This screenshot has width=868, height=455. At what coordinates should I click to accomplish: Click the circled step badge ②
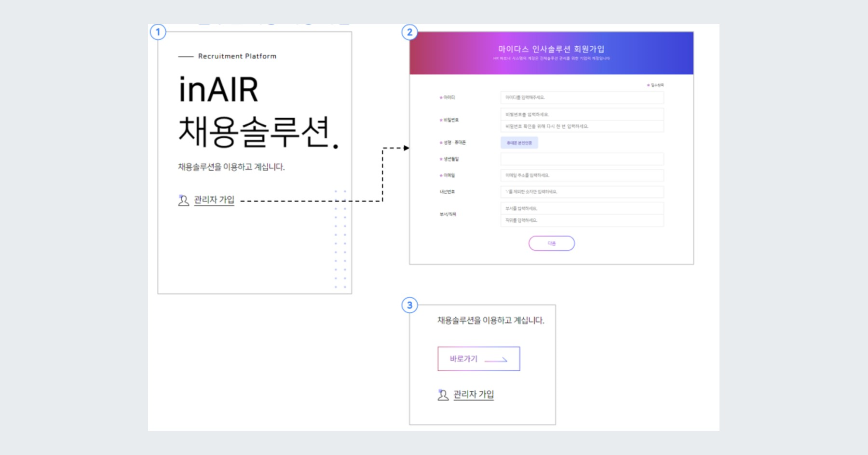coord(409,33)
